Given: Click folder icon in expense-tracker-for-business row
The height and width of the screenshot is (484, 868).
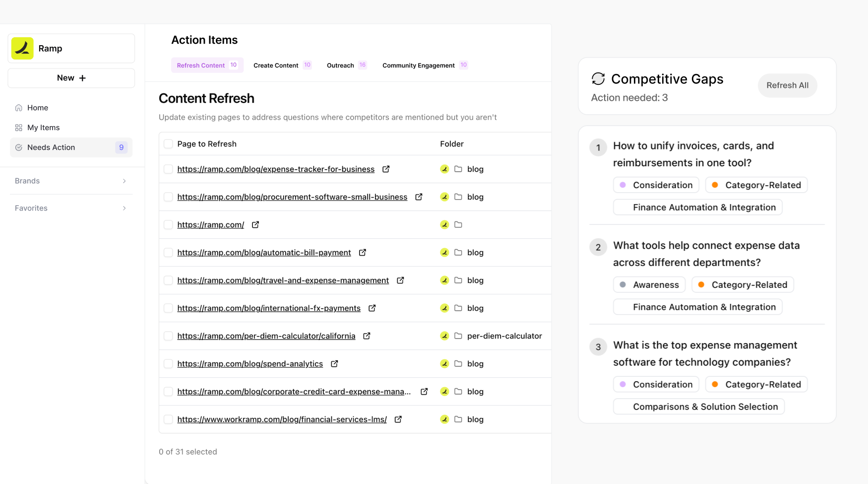Looking at the screenshot, I should (x=458, y=169).
